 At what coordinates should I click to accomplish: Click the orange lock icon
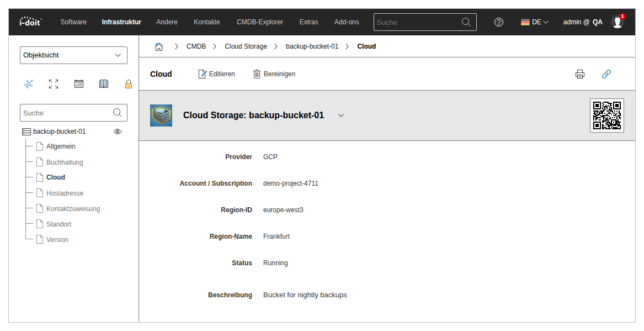pyautogui.click(x=129, y=85)
